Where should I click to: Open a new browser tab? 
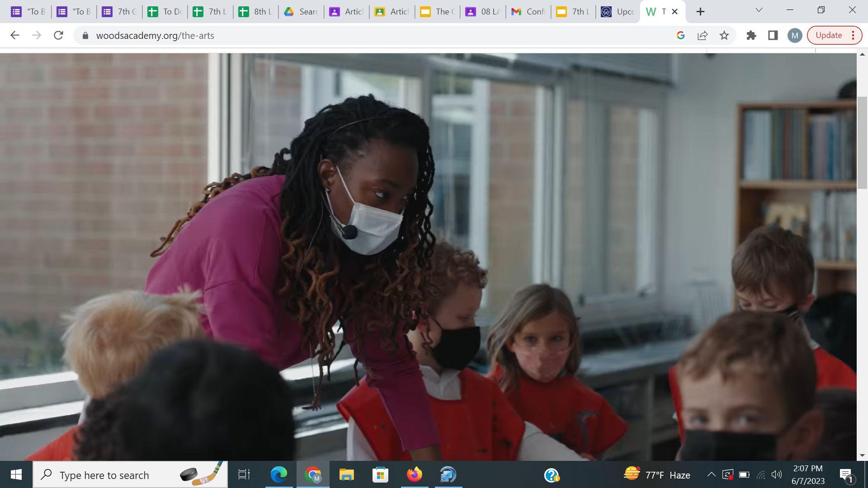[x=700, y=12]
